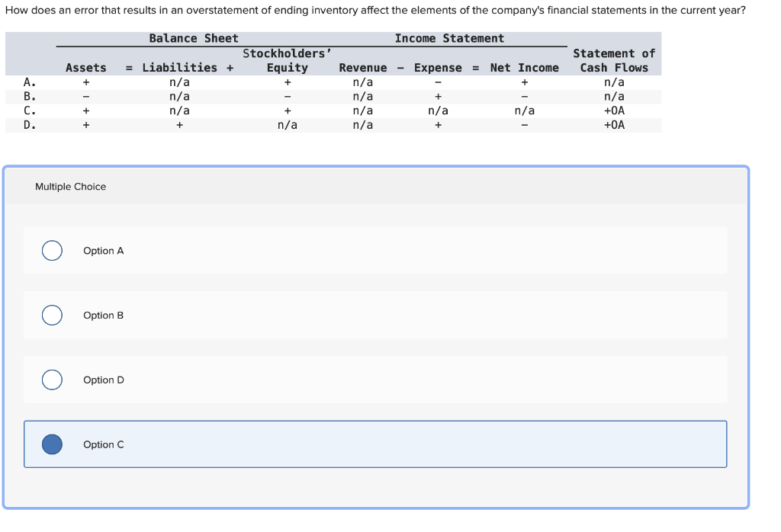Image resolution: width=781 pixels, height=532 pixels.
Task: Click the row A letter in table
Action: pos(30,82)
